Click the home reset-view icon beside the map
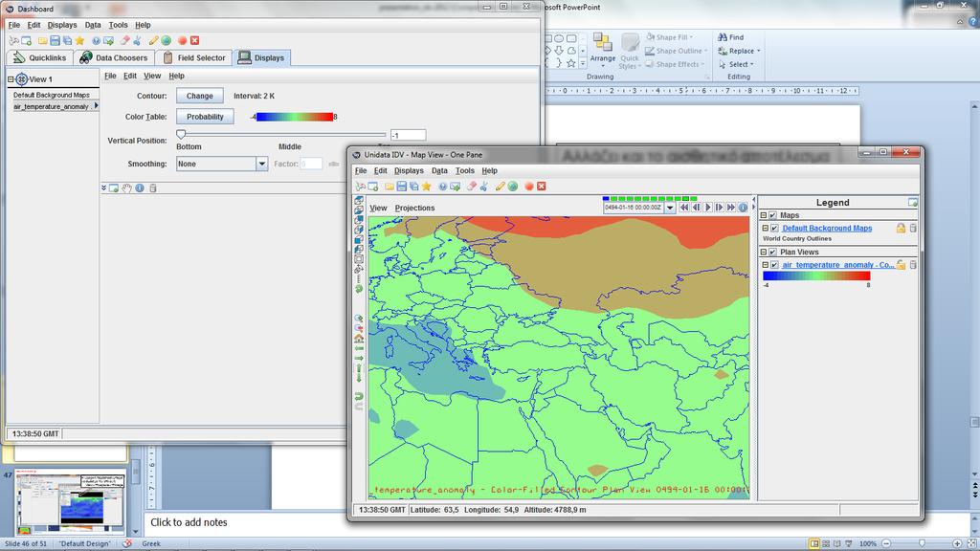Image resolution: width=980 pixels, height=551 pixels. pyautogui.click(x=359, y=339)
